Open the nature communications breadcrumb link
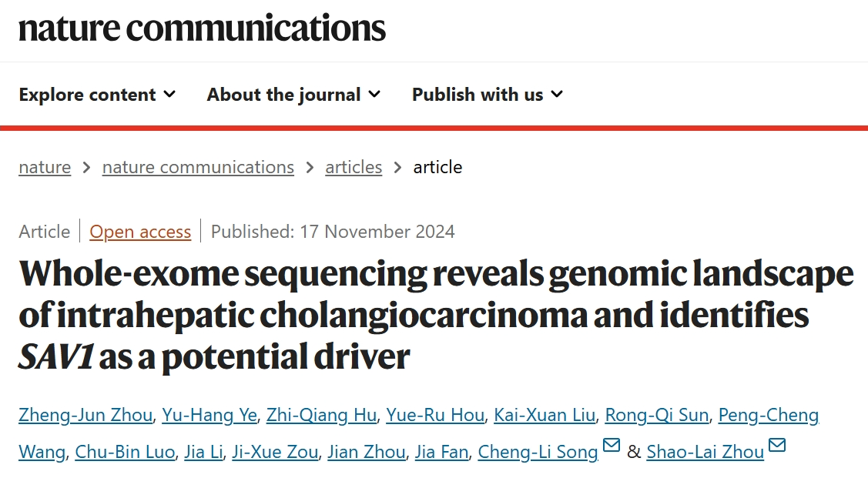This screenshot has height=478, width=868. click(198, 167)
